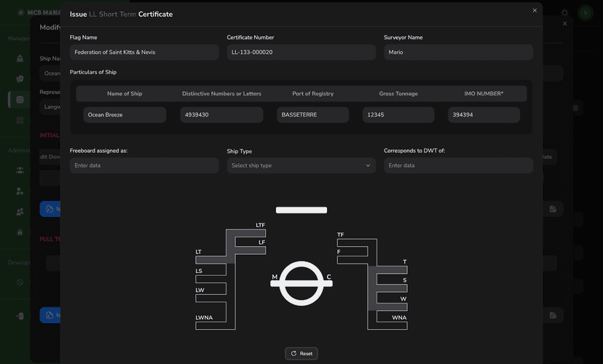The image size is (603, 364).
Task: Open the Ship Type dropdown
Action: [x=301, y=165]
